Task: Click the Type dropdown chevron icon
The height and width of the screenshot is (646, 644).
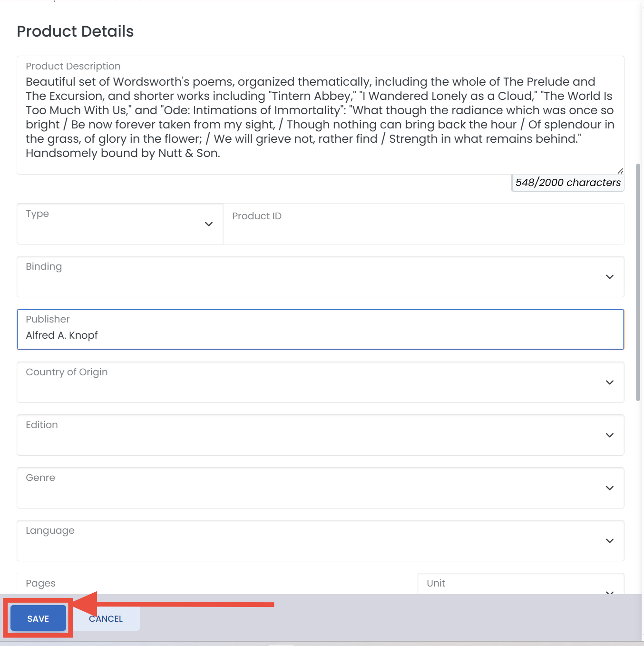Action: (208, 224)
